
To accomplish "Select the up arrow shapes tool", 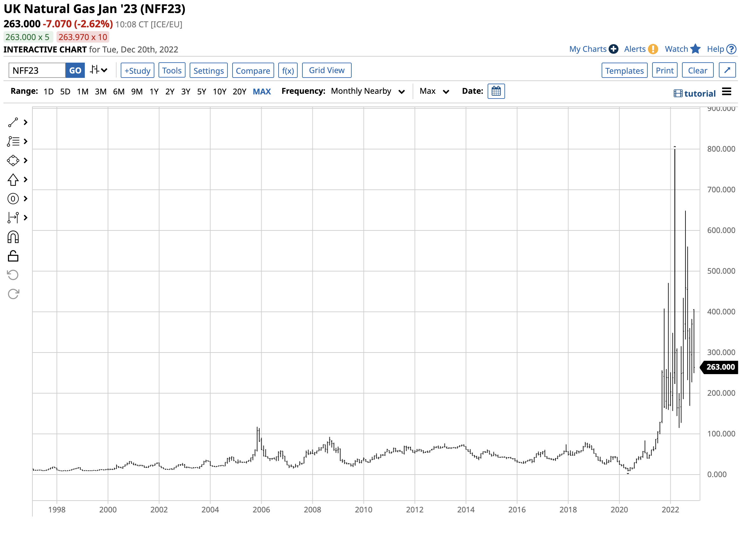I will point(13,180).
